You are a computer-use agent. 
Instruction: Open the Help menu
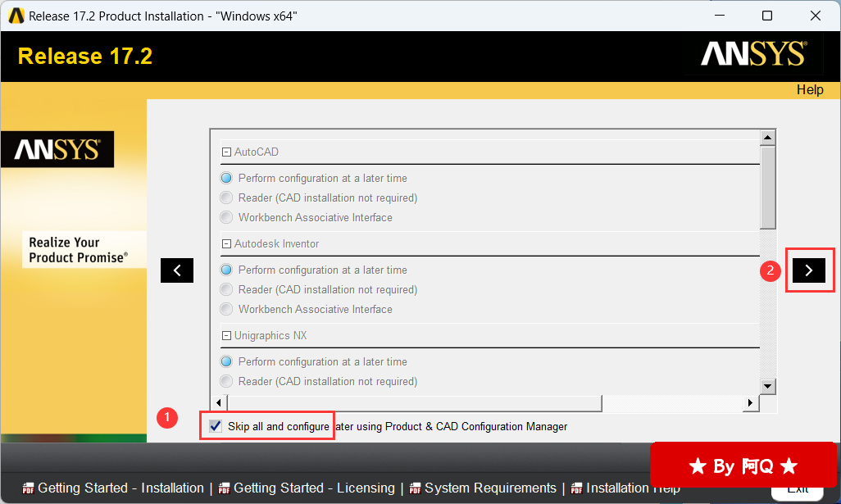[810, 89]
